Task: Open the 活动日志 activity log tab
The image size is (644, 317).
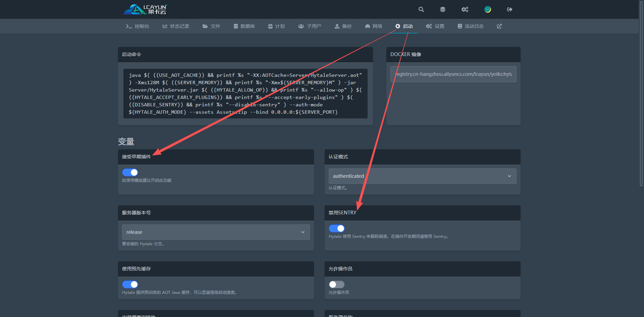Action: coord(471,26)
